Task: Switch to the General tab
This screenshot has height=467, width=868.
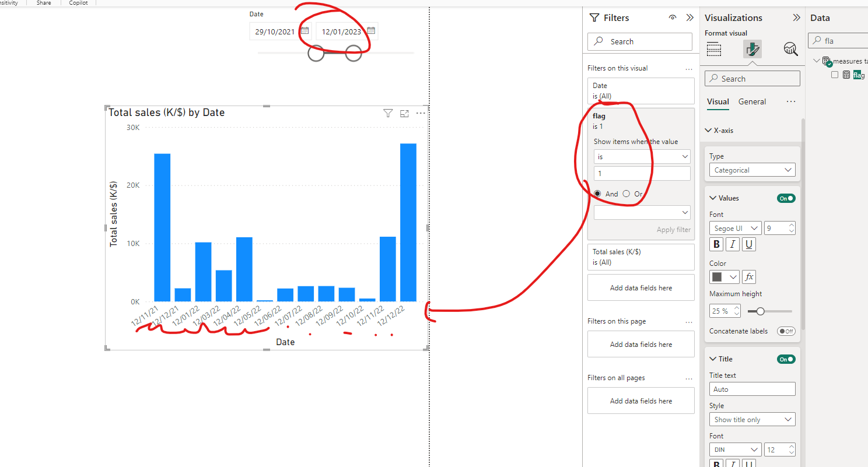Action: (x=752, y=101)
